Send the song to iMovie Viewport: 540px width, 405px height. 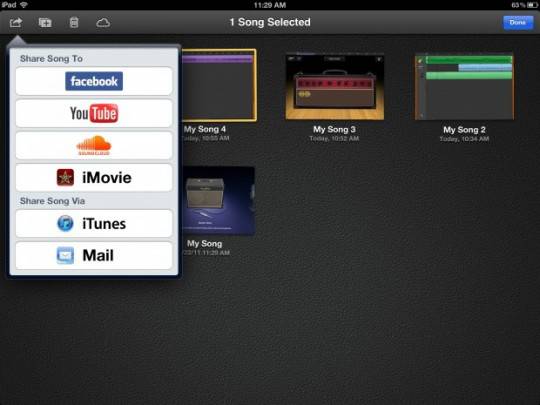(94, 178)
